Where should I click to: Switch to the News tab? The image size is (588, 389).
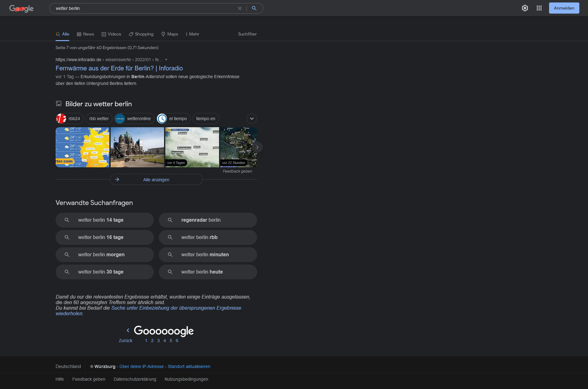85,34
